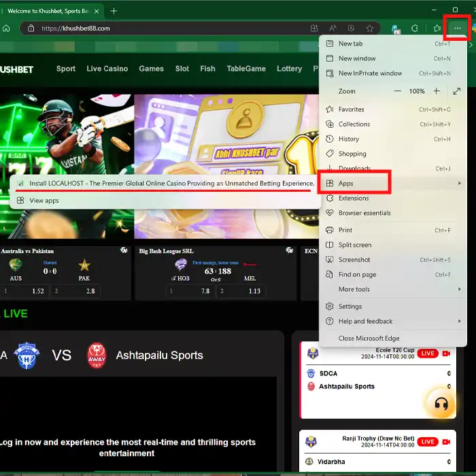Open Slot navigation link
Image resolution: width=476 pixels, height=476 pixels.
pyautogui.click(x=182, y=69)
